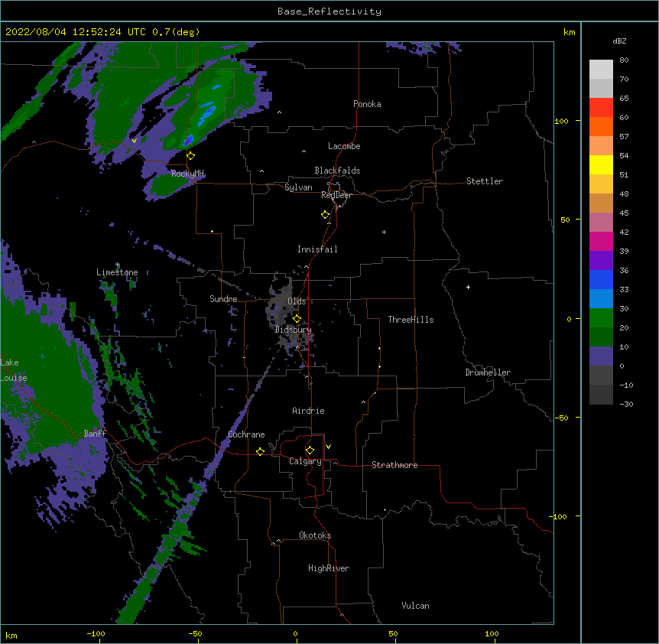659x644 pixels.
Task: Click the yellow marker beside Olds
Action: click(297, 318)
